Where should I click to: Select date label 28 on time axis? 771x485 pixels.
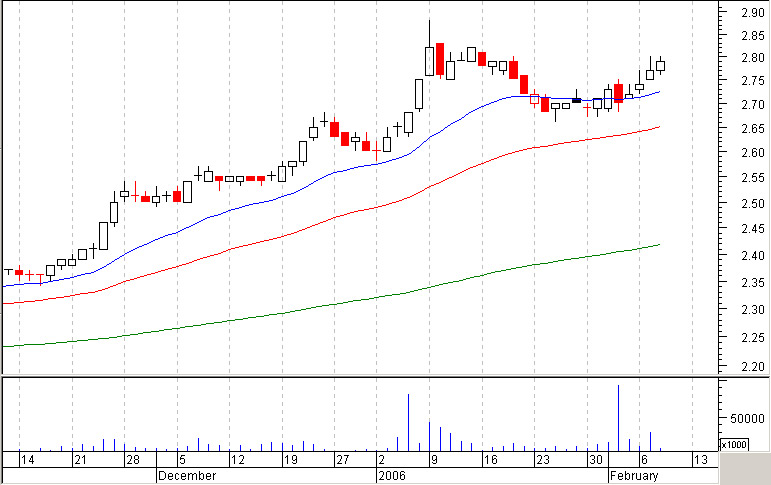tap(133, 460)
